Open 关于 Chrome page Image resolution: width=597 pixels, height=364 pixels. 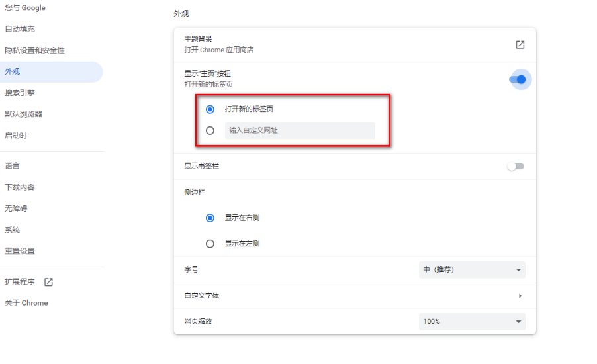pyautogui.click(x=26, y=303)
